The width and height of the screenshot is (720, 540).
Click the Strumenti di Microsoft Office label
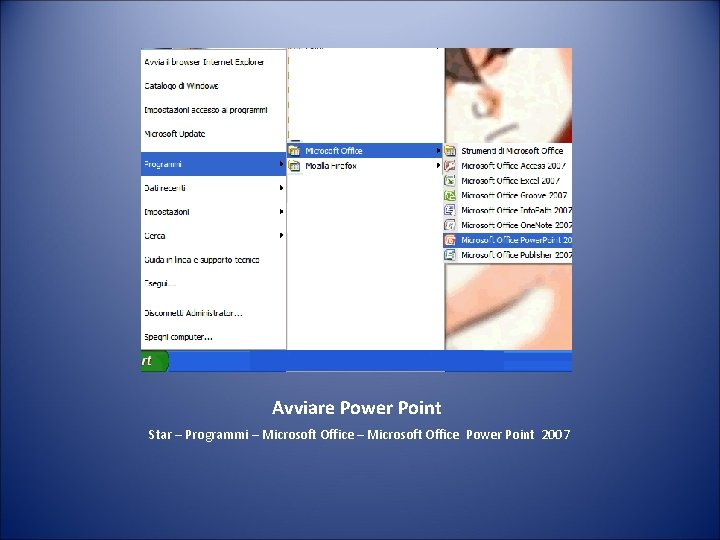(x=512, y=151)
